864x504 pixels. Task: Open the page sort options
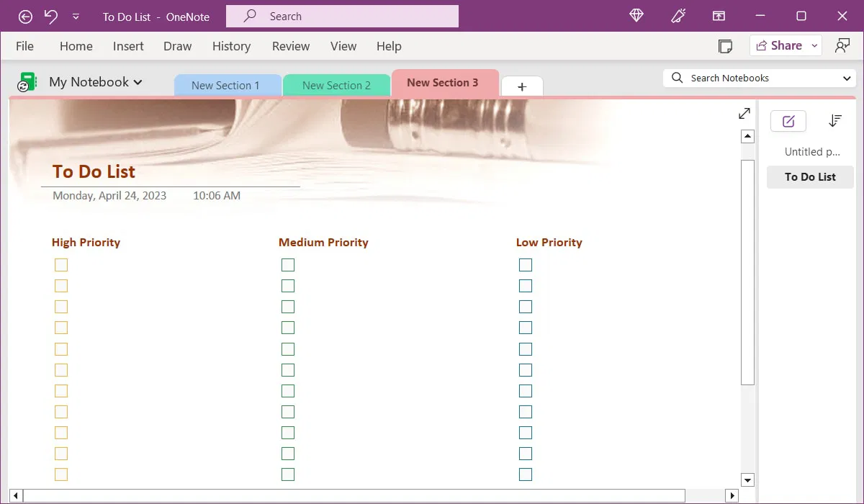[834, 120]
